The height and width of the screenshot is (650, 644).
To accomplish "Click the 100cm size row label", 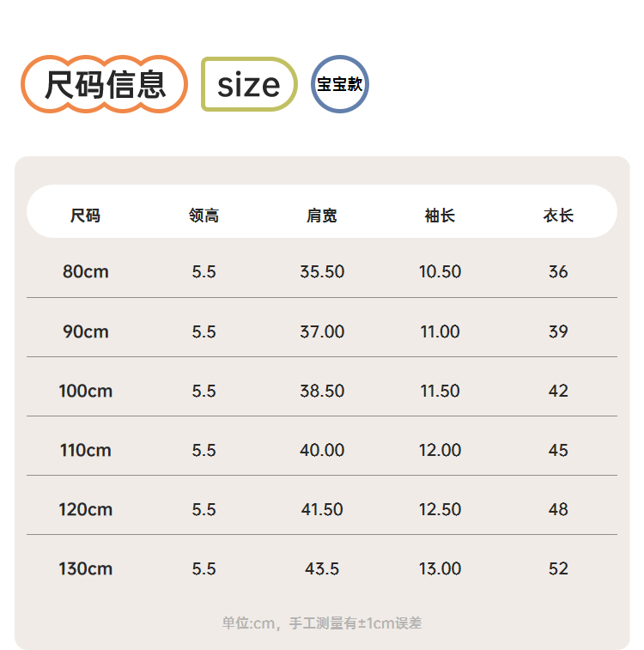I will pos(86,391).
